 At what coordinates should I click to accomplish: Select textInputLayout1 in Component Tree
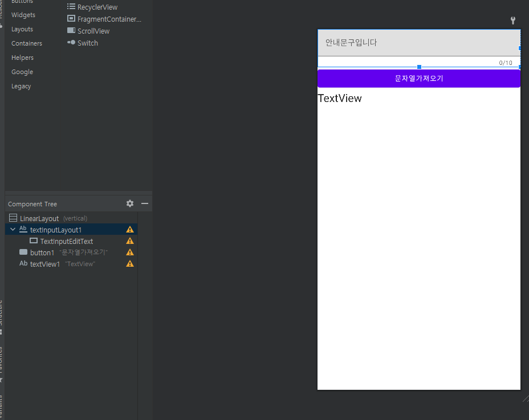pyautogui.click(x=71, y=230)
